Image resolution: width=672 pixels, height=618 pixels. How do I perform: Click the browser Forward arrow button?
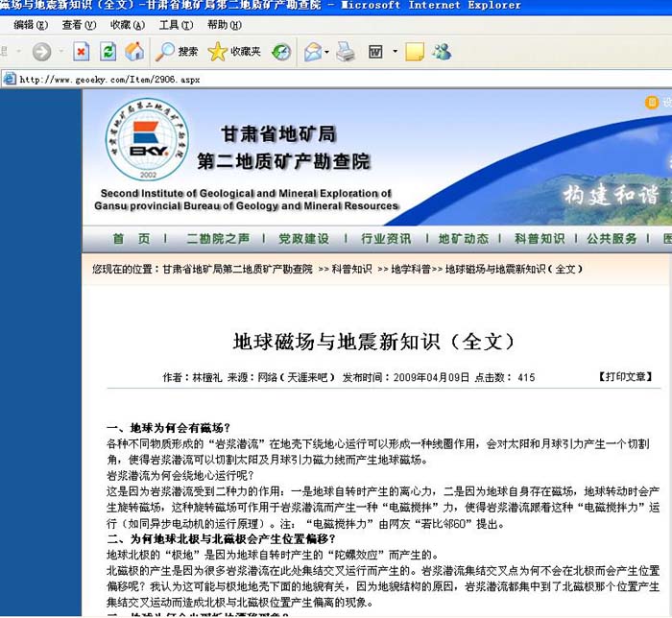41,52
